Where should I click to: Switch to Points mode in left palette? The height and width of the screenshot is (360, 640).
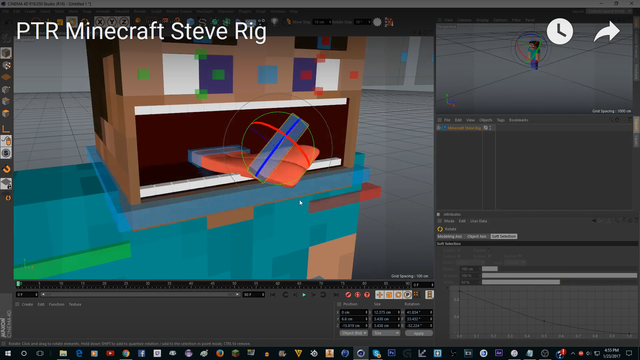6,89
